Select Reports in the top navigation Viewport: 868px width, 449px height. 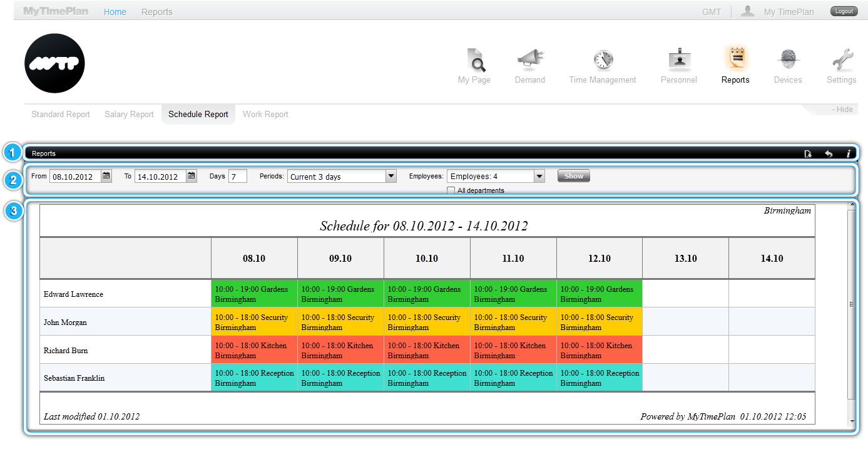[157, 12]
